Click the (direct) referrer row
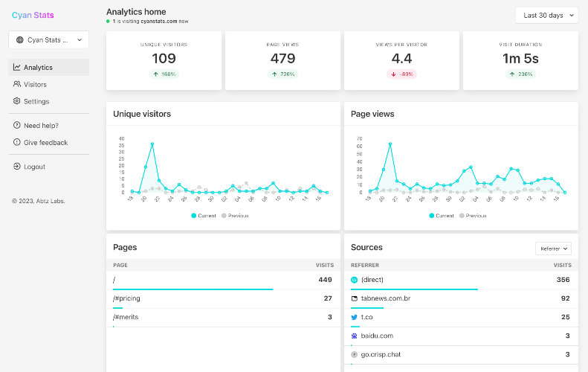Image resolution: width=588 pixels, height=372 pixels. click(x=461, y=280)
